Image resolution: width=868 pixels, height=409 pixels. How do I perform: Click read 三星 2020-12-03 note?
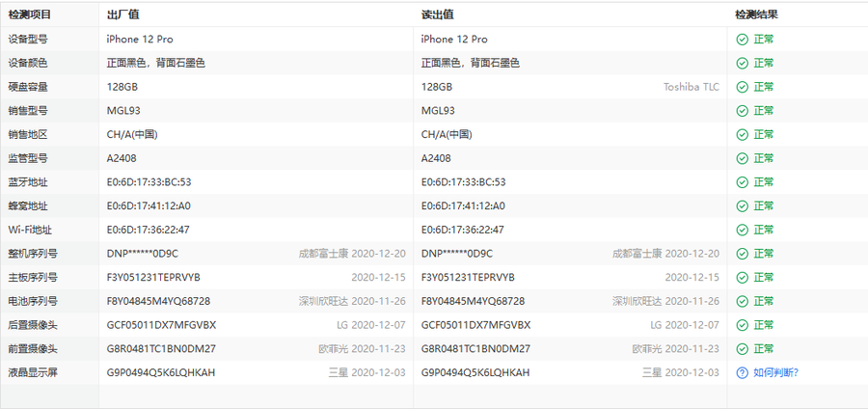click(x=682, y=372)
